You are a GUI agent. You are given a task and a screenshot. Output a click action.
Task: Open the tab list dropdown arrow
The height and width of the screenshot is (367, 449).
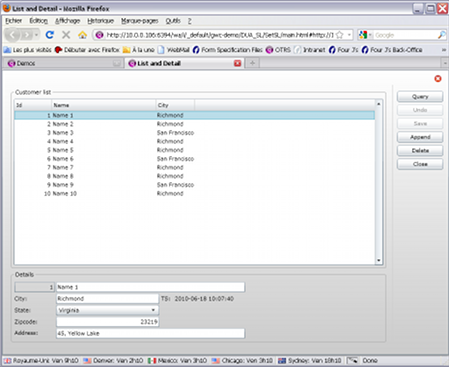pyautogui.click(x=445, y=63)
